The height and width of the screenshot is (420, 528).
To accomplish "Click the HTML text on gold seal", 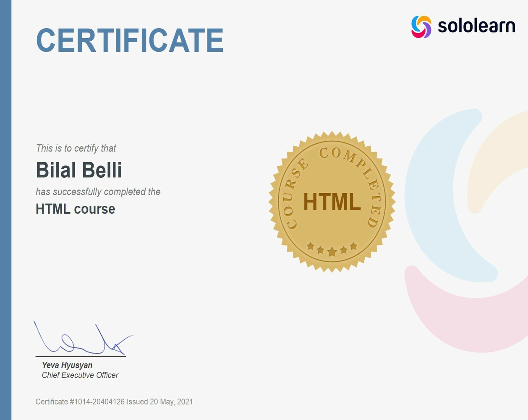I will (x=332, y=202).
